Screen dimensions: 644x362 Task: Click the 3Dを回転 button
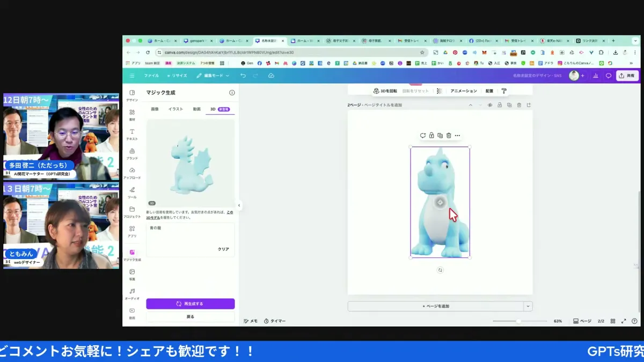coord(385,91)
